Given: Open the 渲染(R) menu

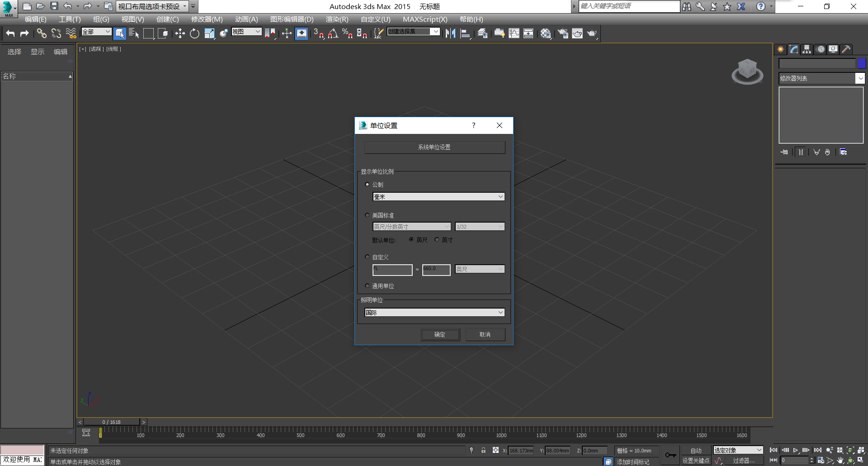Looking at the screenshot, I should tap(337, 19).
